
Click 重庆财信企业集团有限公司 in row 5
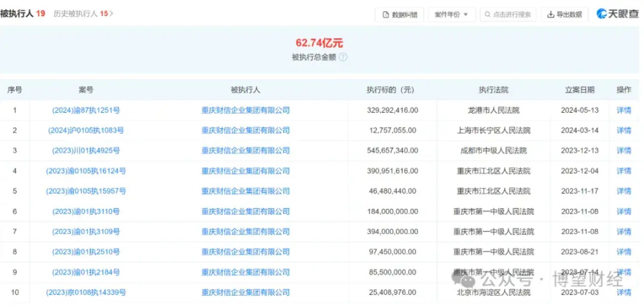pyautogui.click(x=246, y=191)
